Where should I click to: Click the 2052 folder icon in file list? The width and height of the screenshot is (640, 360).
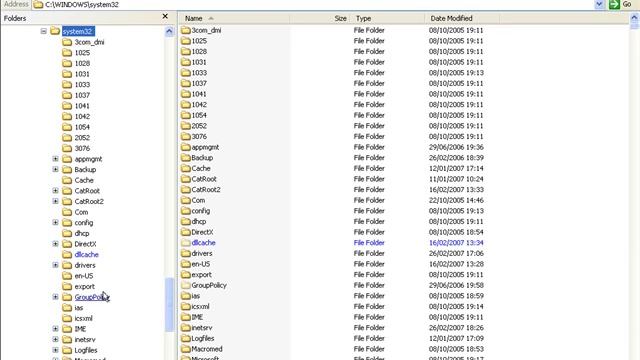[x=186, y=126]
